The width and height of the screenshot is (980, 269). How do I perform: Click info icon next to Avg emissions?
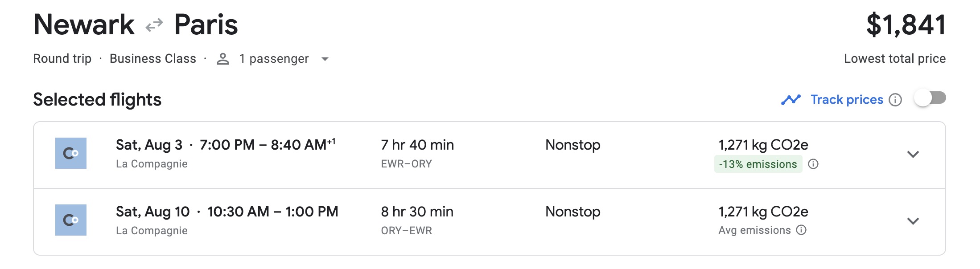pyautogui.click(x=801, y=230)
